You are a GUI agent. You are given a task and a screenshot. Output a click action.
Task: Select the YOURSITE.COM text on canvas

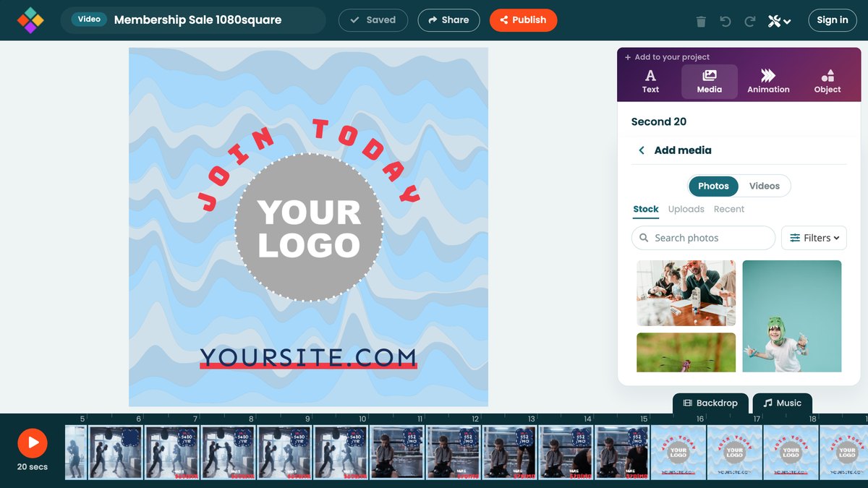[309, 357]
